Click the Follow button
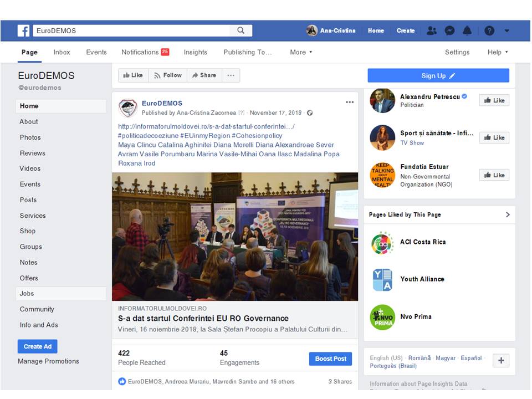The image size is (532, 399). pyautogui.click(x=167, y=75)
